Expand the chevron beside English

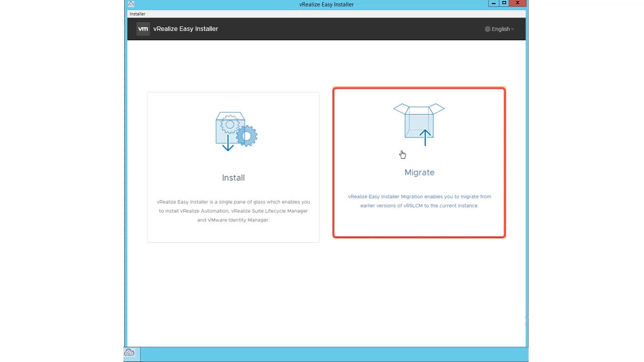pos(512,29)
